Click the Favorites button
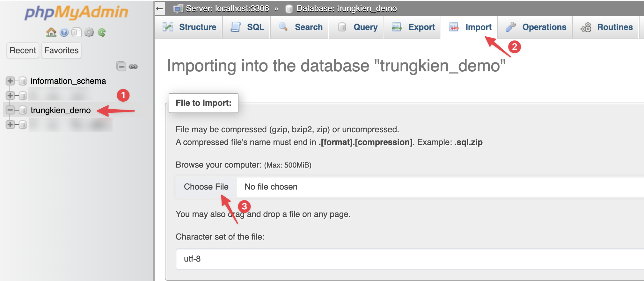Viewport: 644px width, 281px height. pyautogui.click(x=61, y=50)
